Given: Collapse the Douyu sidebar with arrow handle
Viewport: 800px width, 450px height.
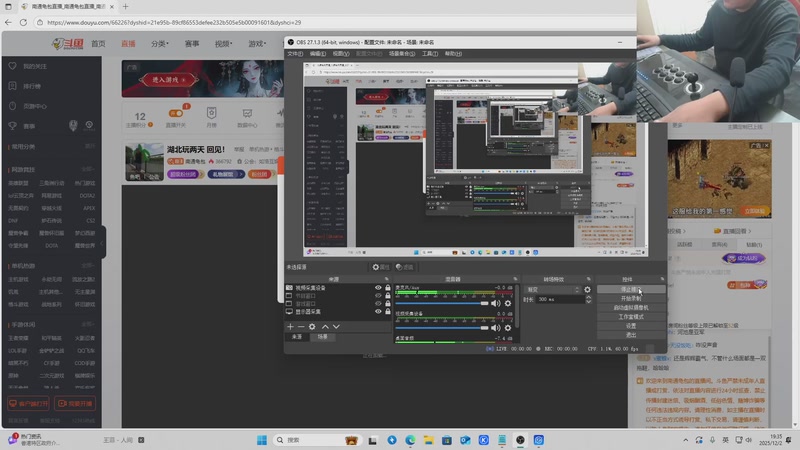Looking at the screenshot, I should (x=103, y=243).
